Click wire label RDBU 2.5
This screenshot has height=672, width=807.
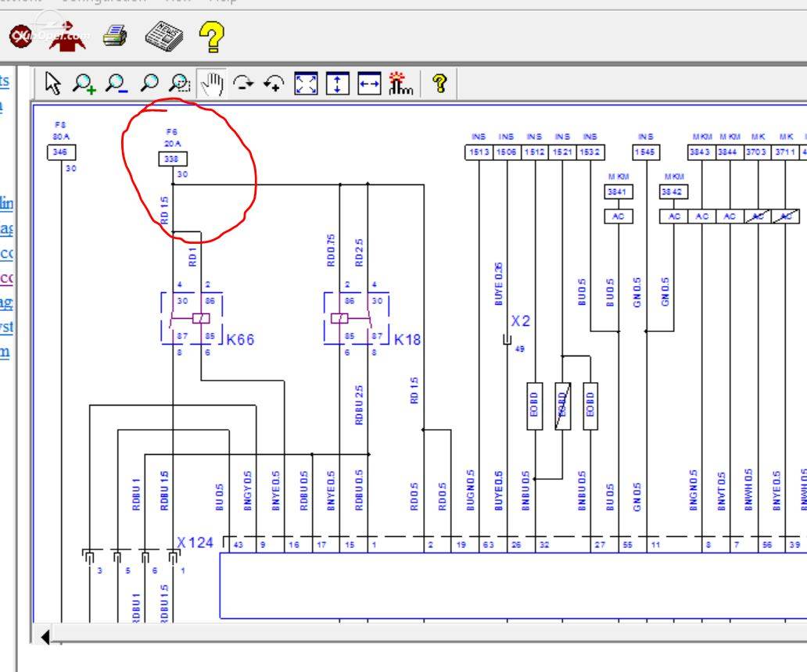(359, 405)
